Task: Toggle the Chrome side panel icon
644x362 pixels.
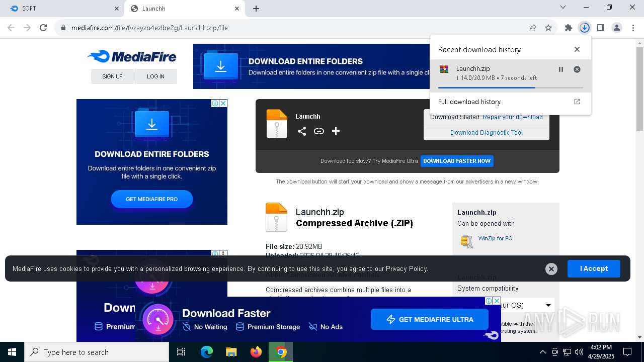Action: click(x=600, y=28)
